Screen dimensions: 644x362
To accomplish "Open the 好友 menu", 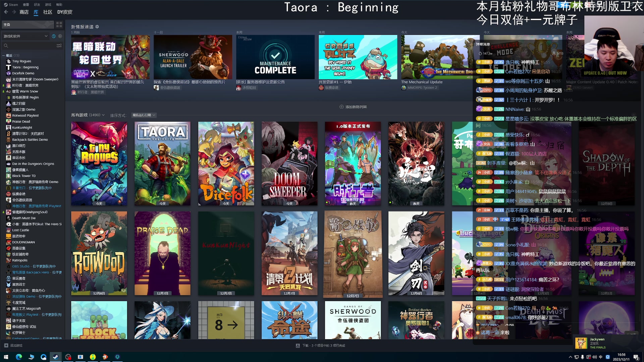I will tap(37, 5).
